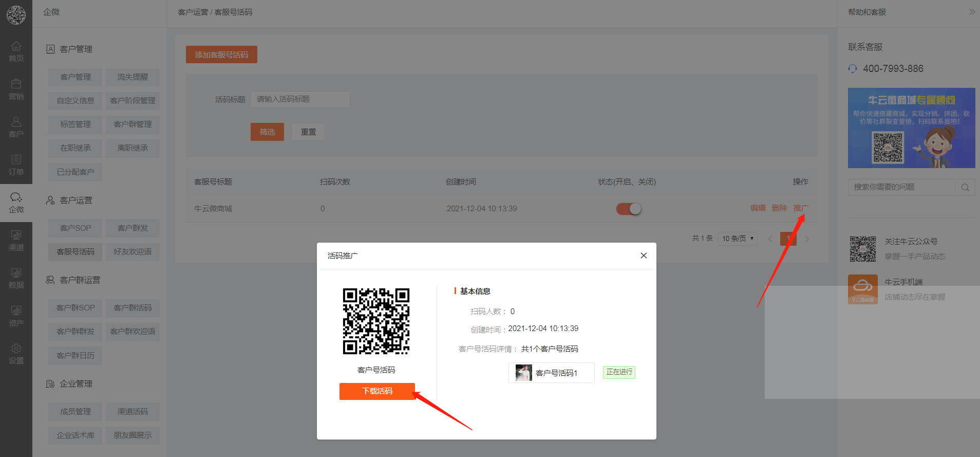Click the 筛选 filter button
Screen dimensions: 980x457
point(267,132)
